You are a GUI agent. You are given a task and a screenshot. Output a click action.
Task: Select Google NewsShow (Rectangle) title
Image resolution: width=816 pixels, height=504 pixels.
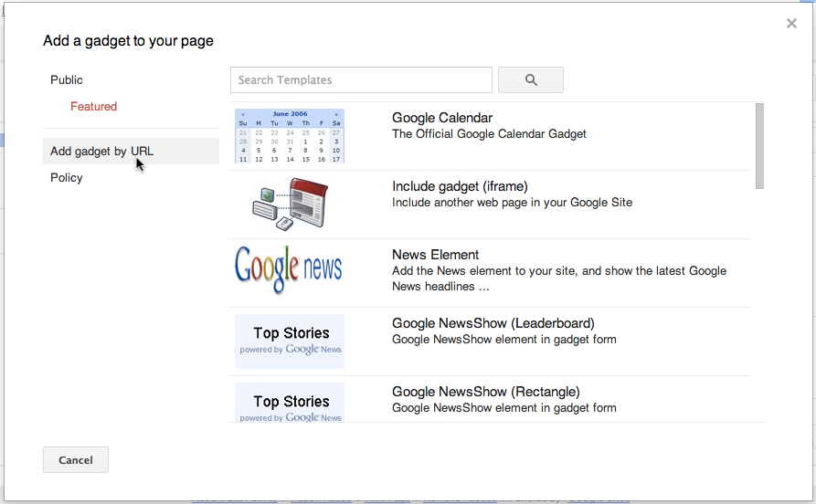coord(485,392)
